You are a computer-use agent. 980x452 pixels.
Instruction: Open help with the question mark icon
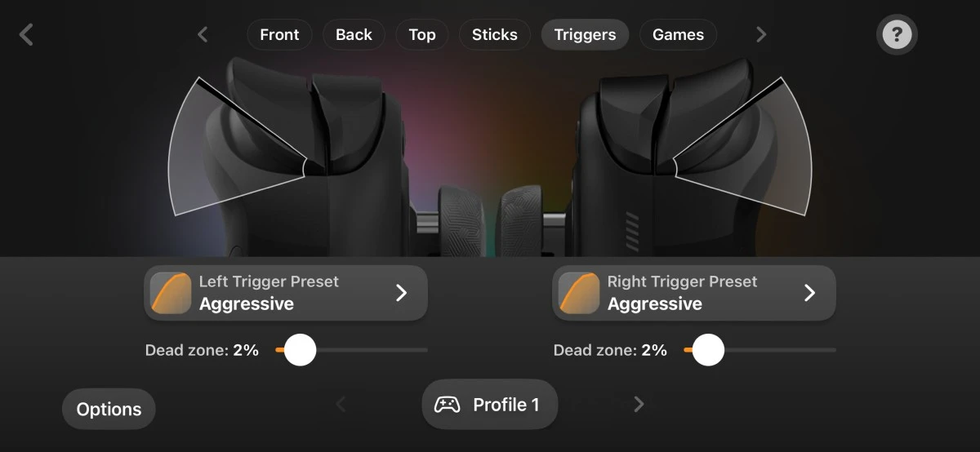coord(897,34)
